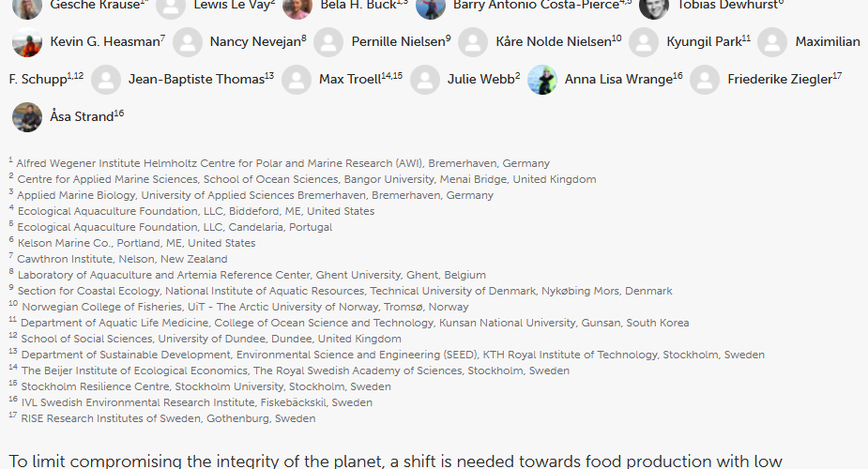868x469 pixels.
Task: Click Anna Lisa Wrange's profile photo
Action: pyautogui.click(x=542, y=80)
